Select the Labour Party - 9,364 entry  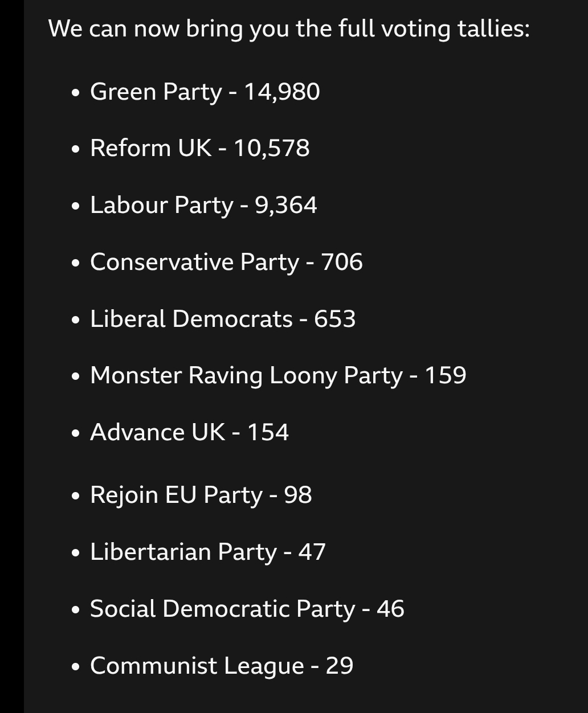tap(203, 206)
